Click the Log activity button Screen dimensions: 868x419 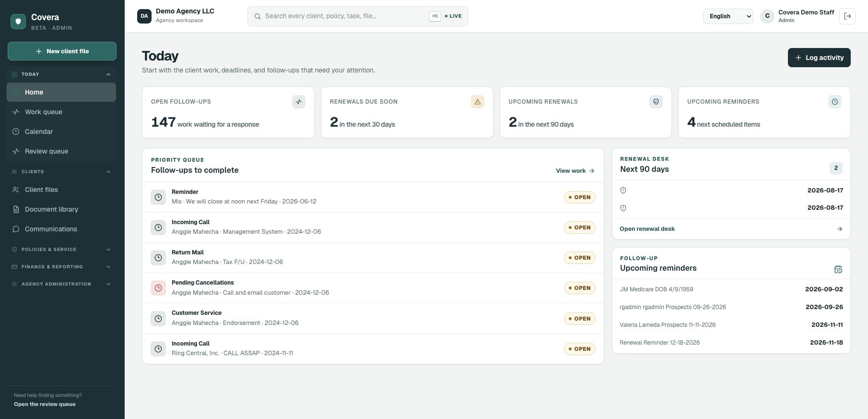[819, 58]
